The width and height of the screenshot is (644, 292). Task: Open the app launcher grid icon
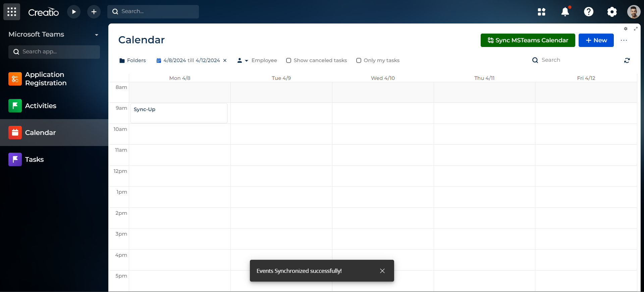(x=12, y=12)
